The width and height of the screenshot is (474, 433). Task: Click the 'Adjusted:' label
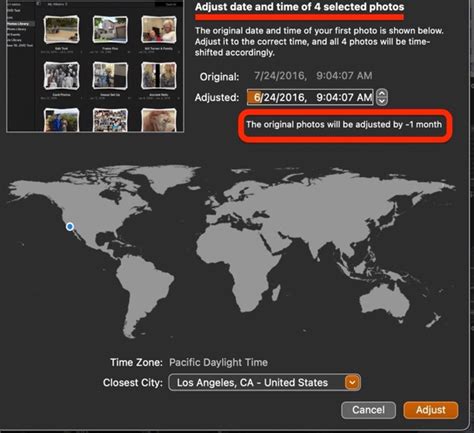click(x=217, y=97)
